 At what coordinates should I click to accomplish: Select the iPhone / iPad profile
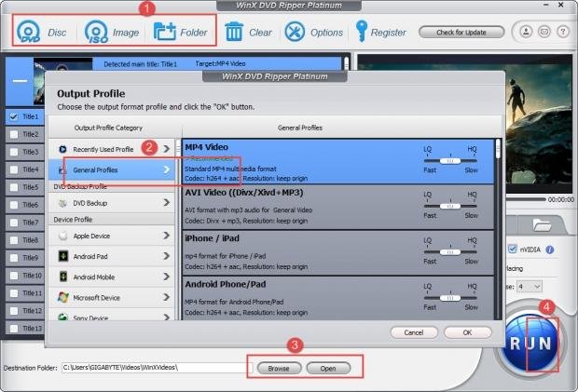point(338,253)
